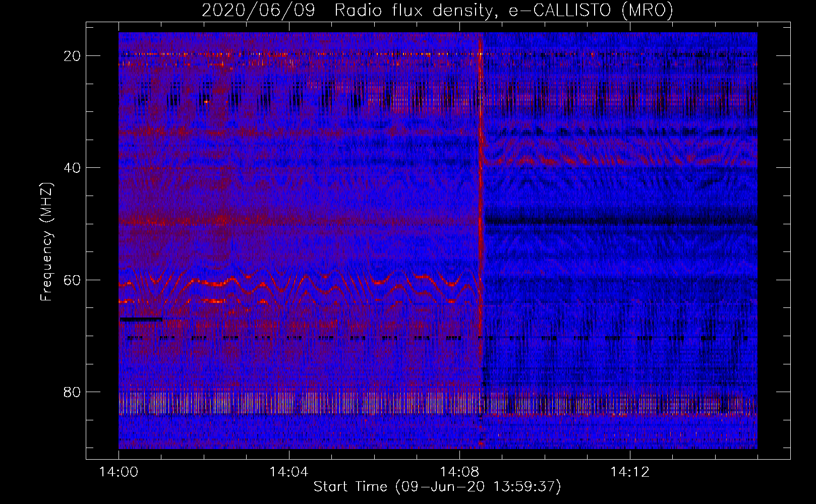Click the 'Frequency (MHZ)' axis label
The image size is (816, 504).
[x=46, y=242]
